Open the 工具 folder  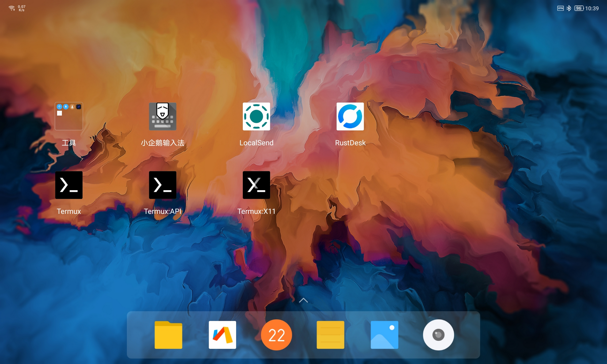click(x=69, y=116)
